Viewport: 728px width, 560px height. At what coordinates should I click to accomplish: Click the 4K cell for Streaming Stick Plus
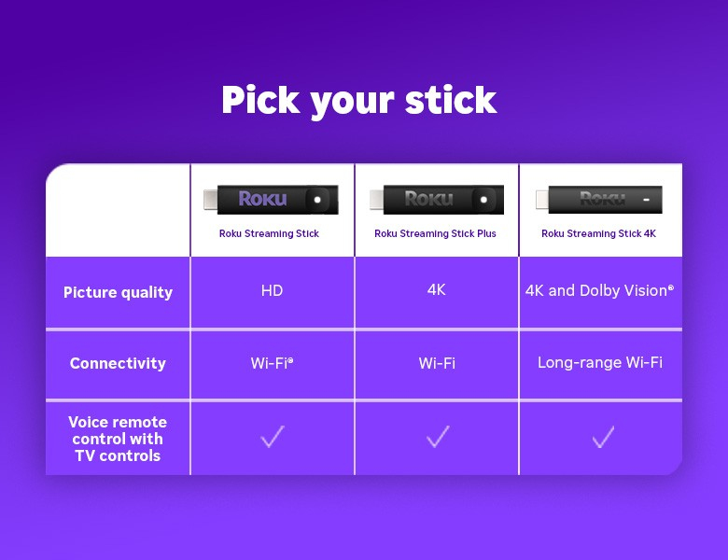[x=436, y=290]
